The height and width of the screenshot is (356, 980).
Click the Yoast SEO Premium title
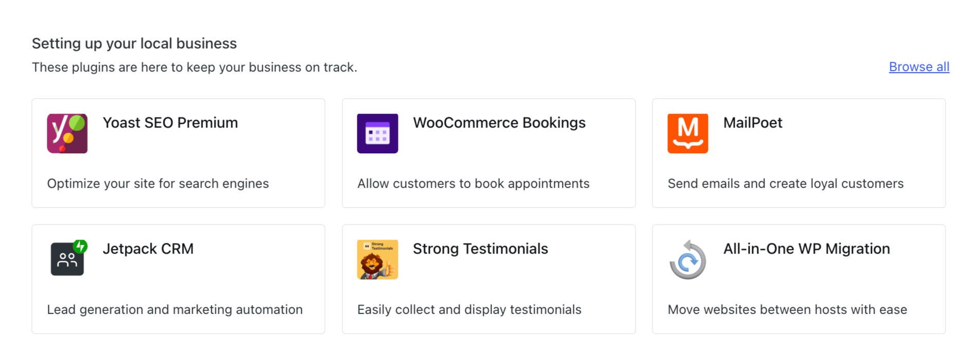[x=170, y=122]
